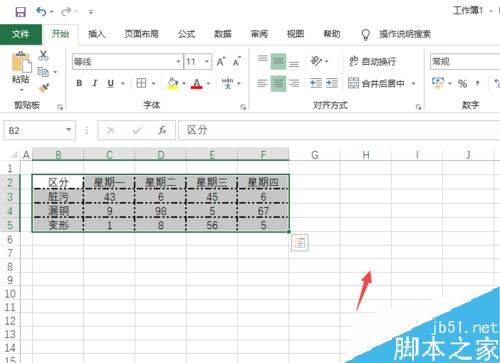This screenshot has width=500, height=363.
Task: Click the Align Right icon
Action: tap(294, 83)
